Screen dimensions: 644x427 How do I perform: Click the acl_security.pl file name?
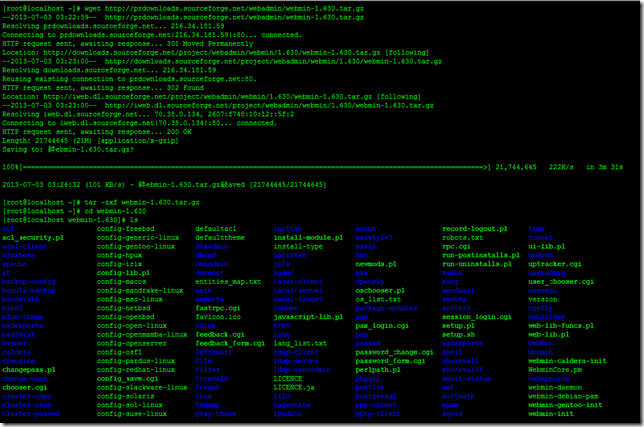[33, 238]
